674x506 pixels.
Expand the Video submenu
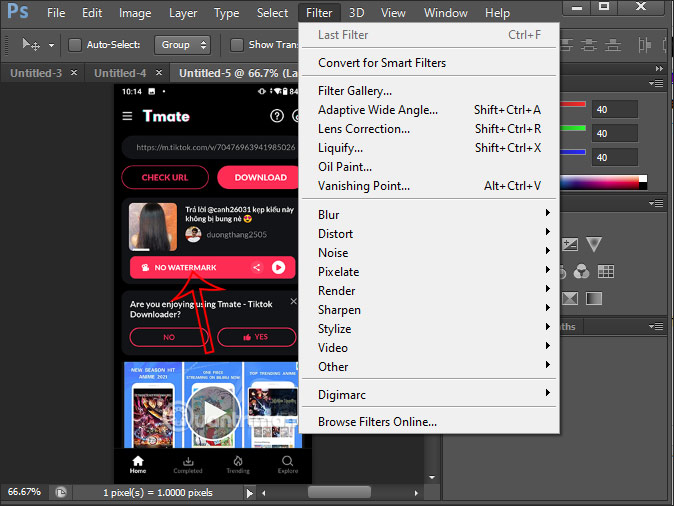click(x=429, y=348)
